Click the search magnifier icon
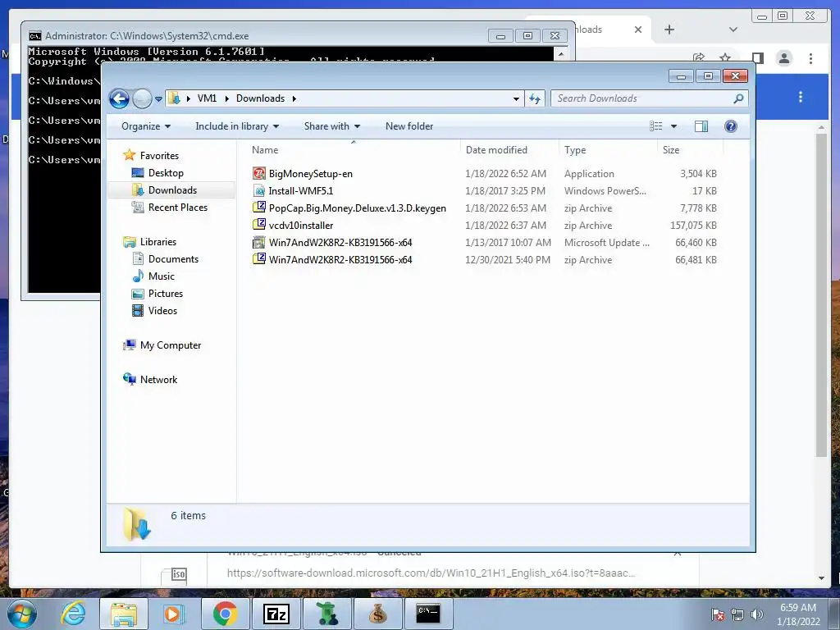This screenshot has width=840, height=630. pyautogui.click(x=738, y=98)
